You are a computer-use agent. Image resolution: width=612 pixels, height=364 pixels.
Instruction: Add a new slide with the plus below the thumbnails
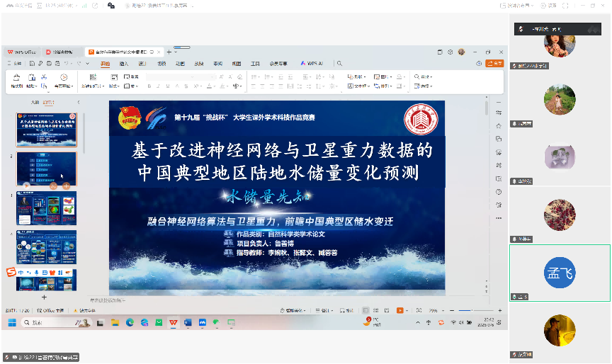click(44, 297)
